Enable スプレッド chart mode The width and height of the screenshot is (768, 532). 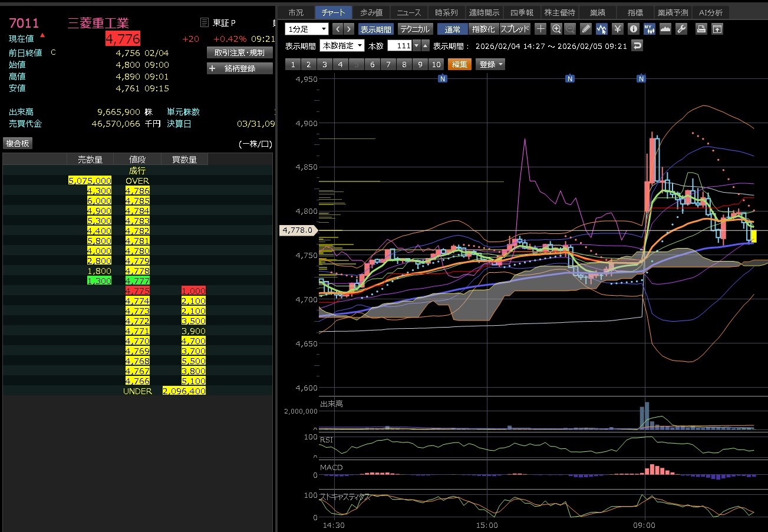515,29
